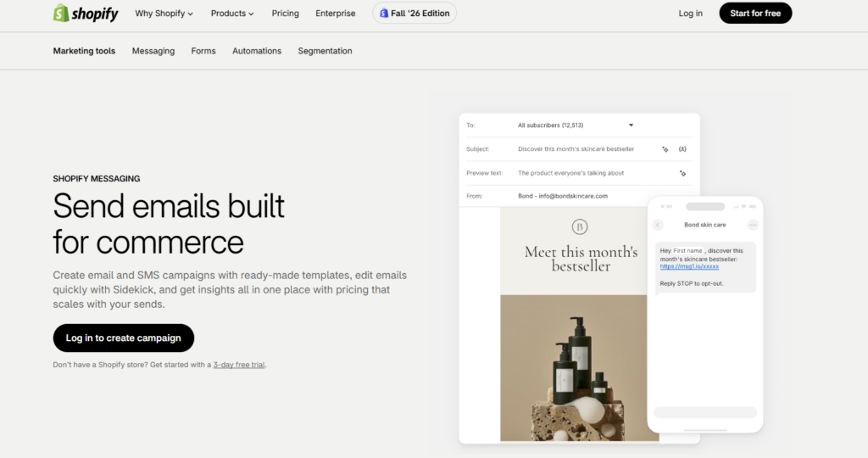Click the Start for free button
868x458 pixels.
(x=755, y=14)
